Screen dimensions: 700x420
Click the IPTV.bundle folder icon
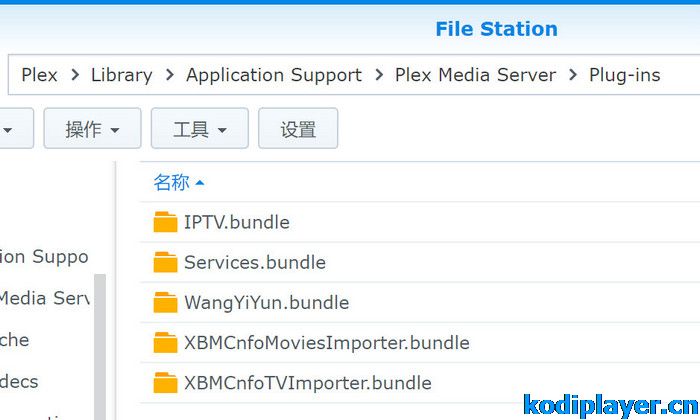click(x=165, y=222)
